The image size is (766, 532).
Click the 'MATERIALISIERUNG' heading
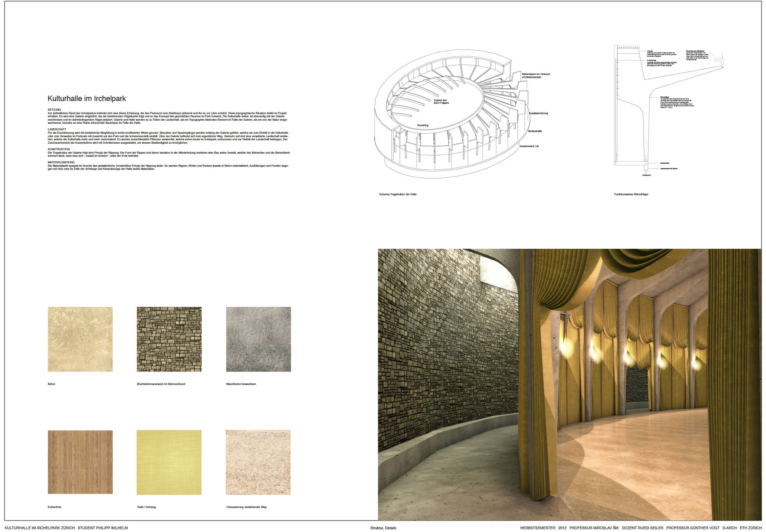coord(61,162)
